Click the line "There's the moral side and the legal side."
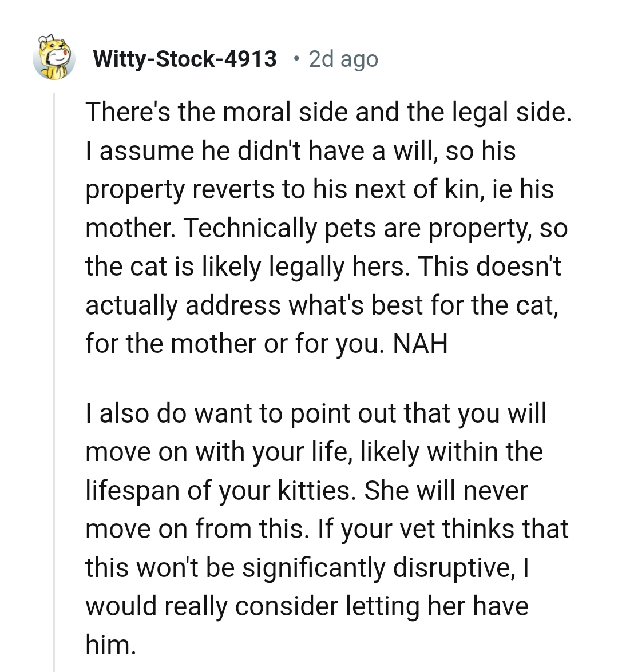The height and width of the screenshot is (672, 618). click(328, 112)
